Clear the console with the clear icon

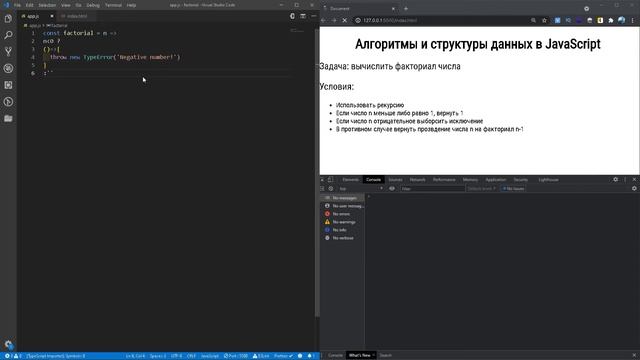point(331,189)
